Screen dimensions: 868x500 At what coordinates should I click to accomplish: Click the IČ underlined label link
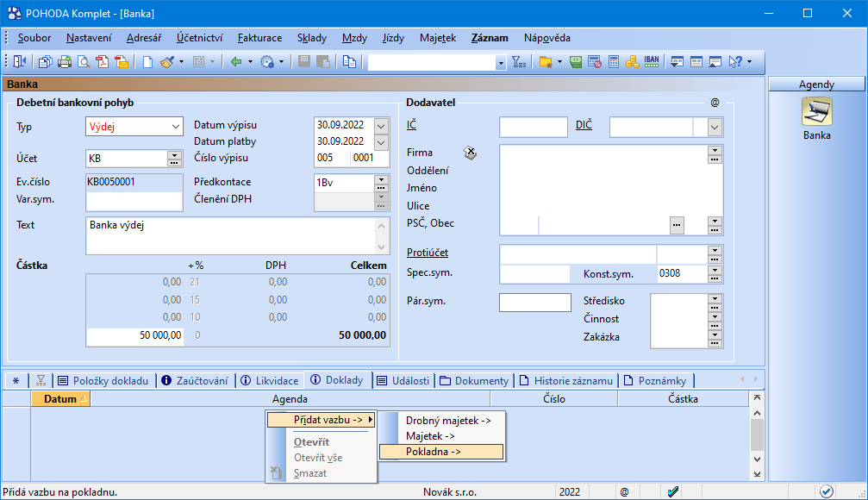tap(411, 125)
